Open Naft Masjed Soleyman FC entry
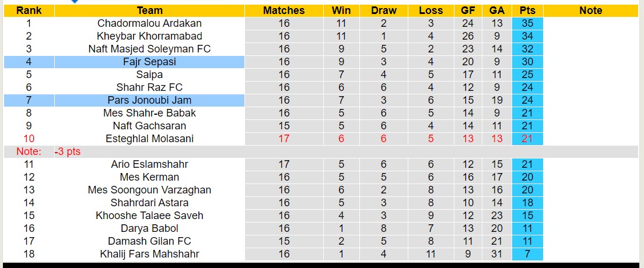This screenshot has height=268, width=644. (x=149, y=49)
